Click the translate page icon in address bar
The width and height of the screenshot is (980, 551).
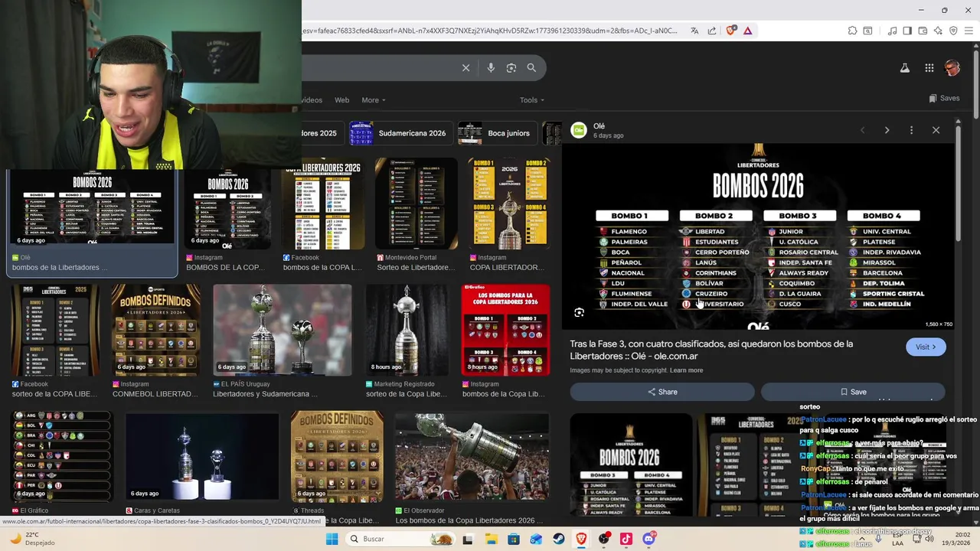click(694, 31)
